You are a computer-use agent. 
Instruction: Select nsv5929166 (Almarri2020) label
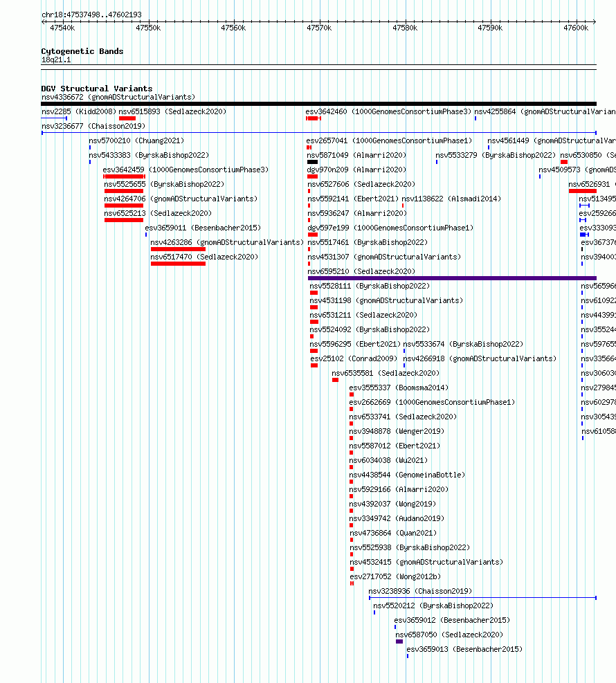tap(399, 489)
